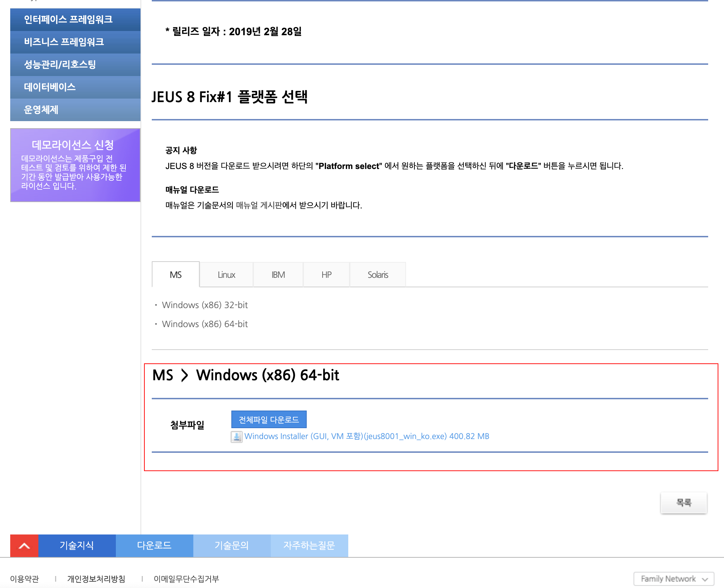Screen dimensions: 724x588
Task: Switch to the Linux platform tab
Action: (226, 275)
